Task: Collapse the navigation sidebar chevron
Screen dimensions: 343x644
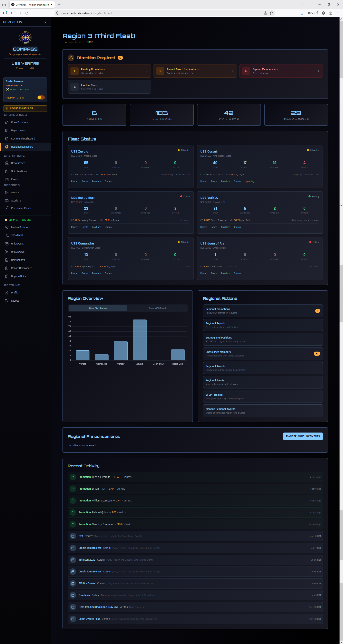Action: click(x=45, y=22)
